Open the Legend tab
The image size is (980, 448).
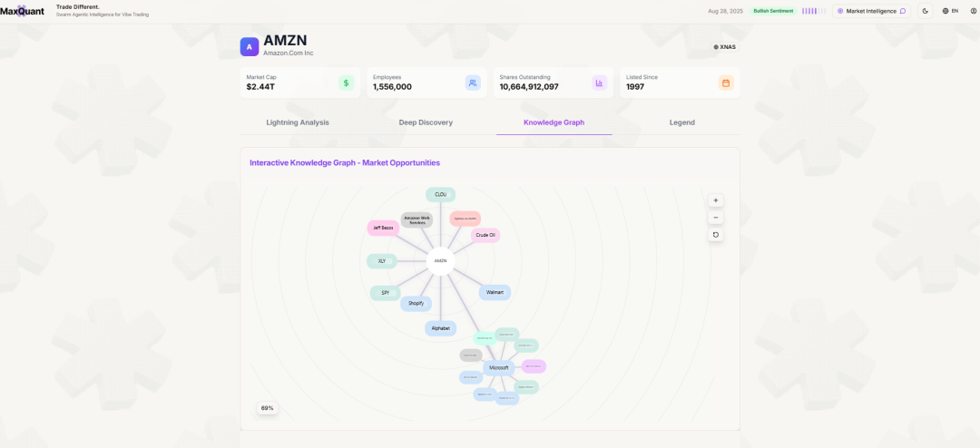[681, 122]
